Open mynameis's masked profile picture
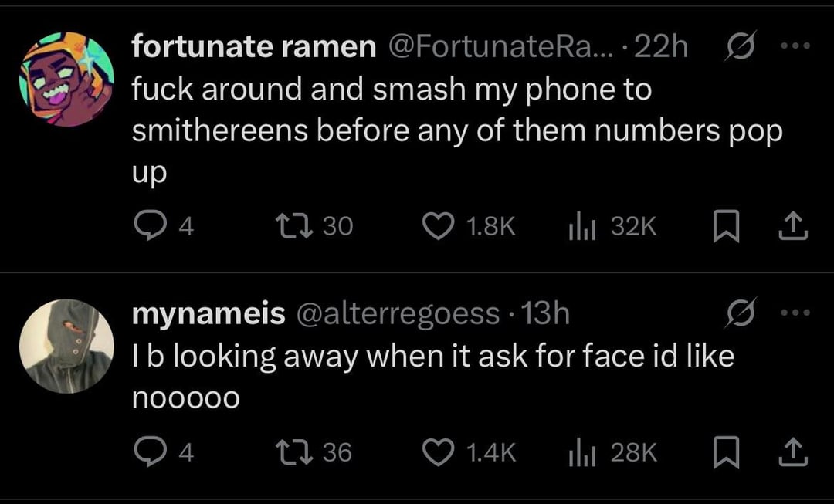The image size is (834, 504). tap(66, 345)
